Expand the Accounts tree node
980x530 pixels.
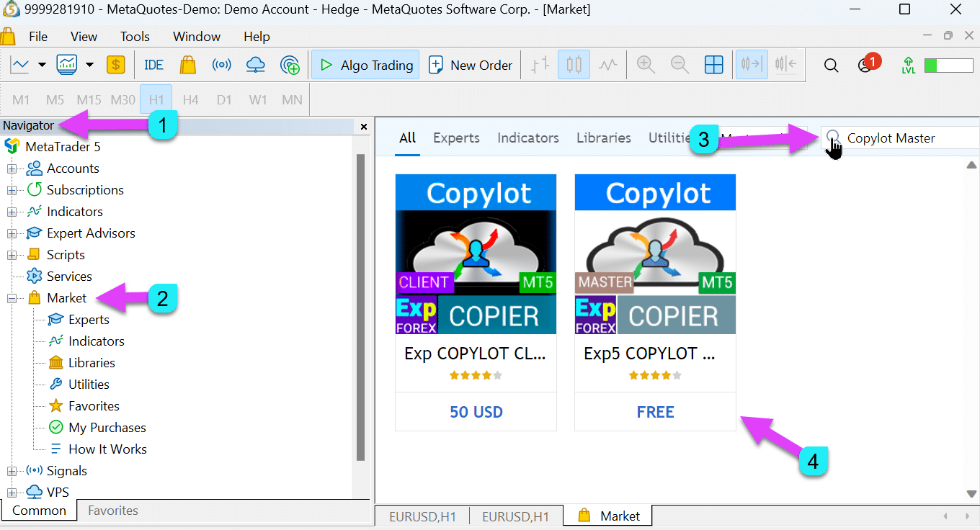(x=12, y=169)
